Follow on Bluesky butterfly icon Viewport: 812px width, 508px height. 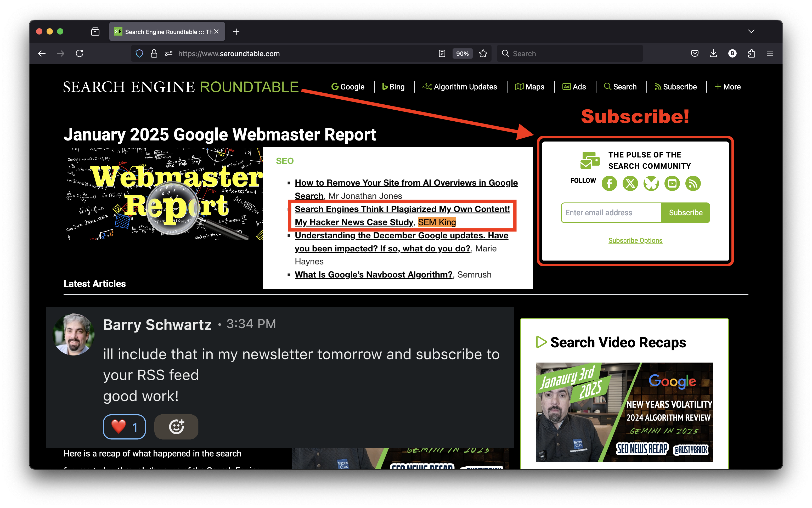click(x=651, y=183)
